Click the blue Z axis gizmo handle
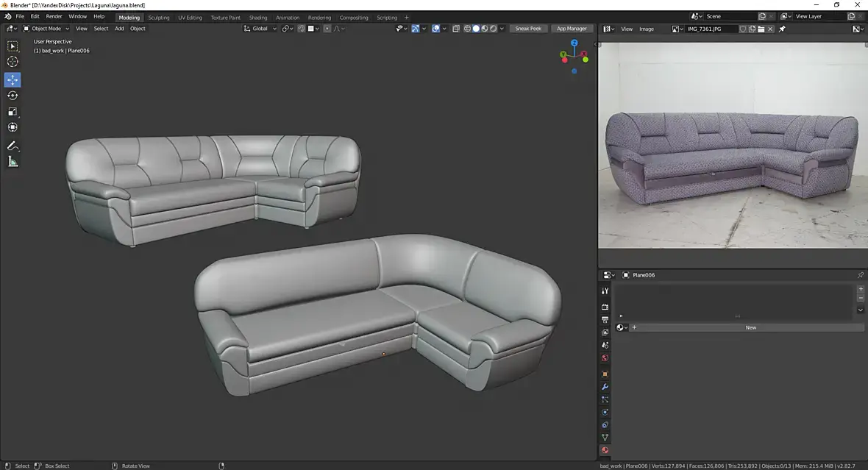Image resolution: width=868 pixels, height=470 pixels. [574, 43]
